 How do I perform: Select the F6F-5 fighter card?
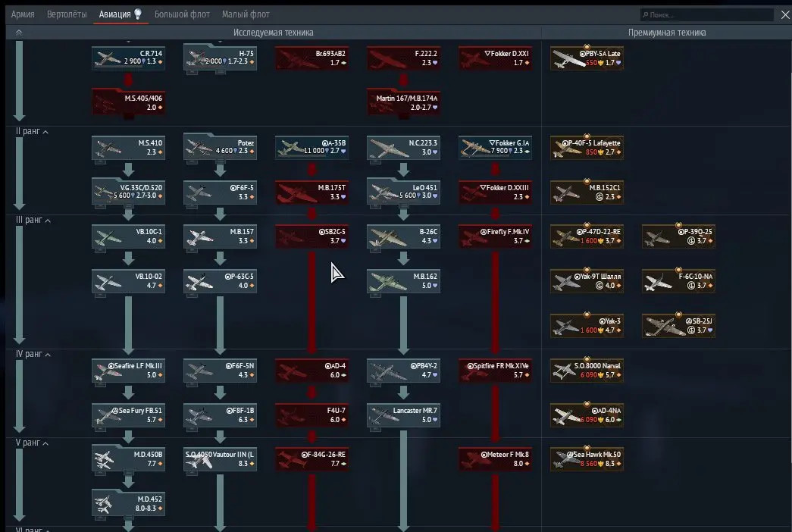coord(220,192)
